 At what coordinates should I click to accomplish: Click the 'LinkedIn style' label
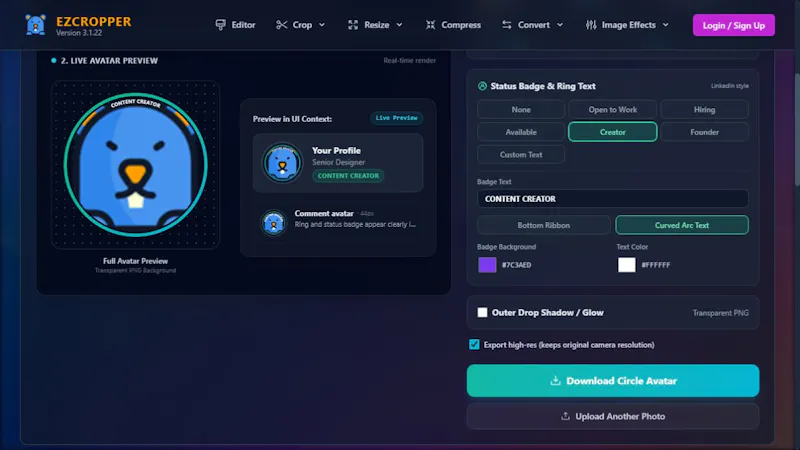(730, 86)
